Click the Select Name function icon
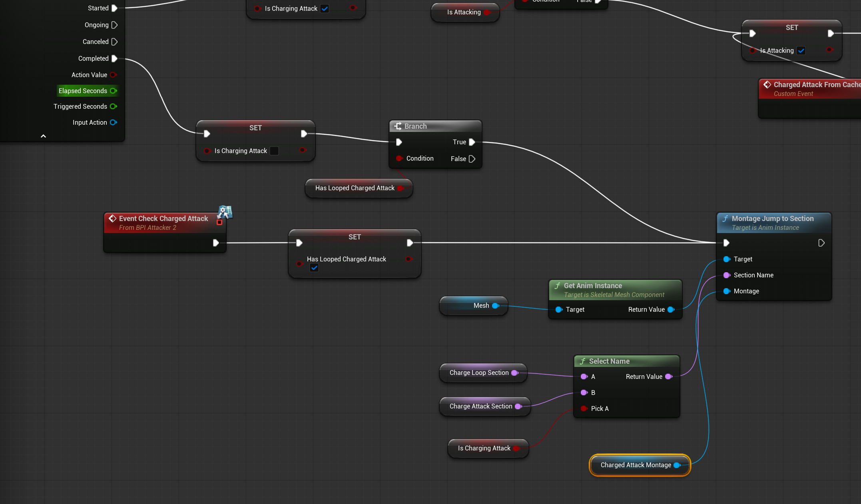The width and height of the screenshot is (861, 504). pos(582,361)
